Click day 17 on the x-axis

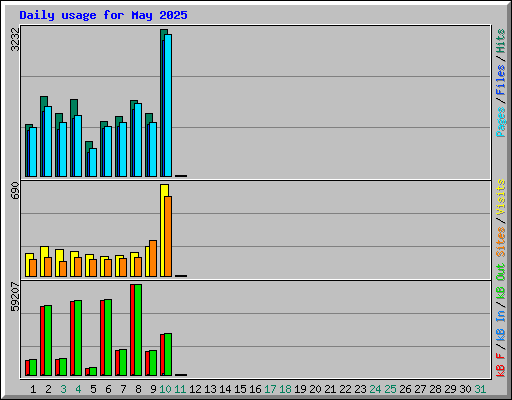[x=270, y=389]
